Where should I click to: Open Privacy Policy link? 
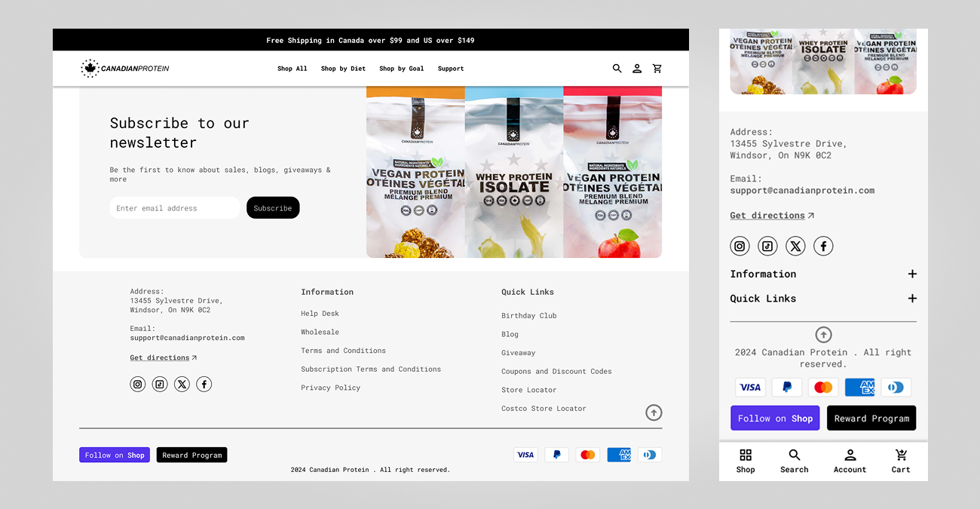tap(331, 388)
